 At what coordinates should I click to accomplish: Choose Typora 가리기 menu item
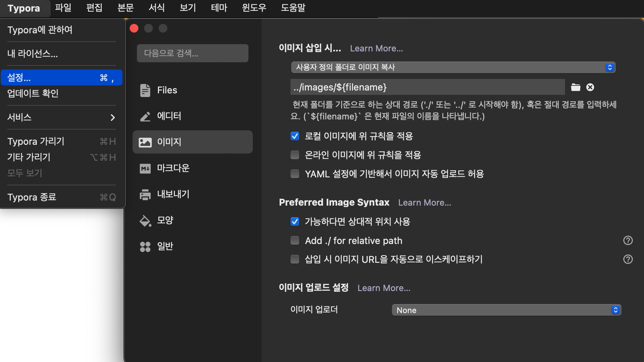[61, 141]
